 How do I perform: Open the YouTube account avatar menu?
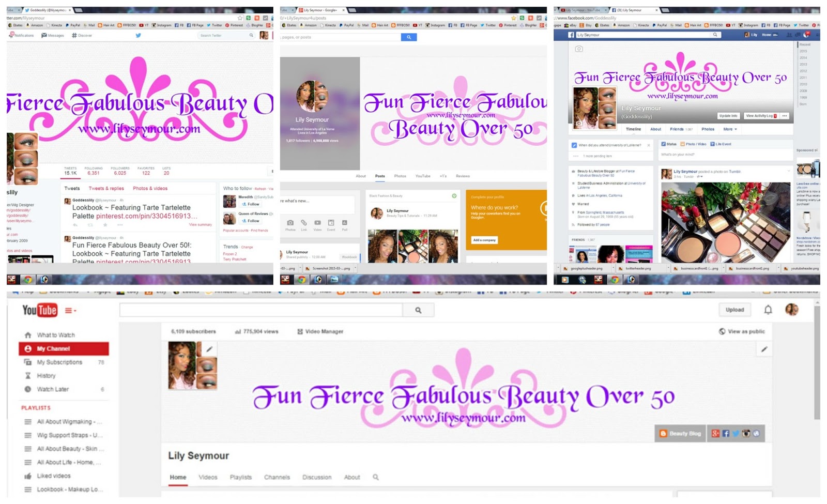pos(791,310)
